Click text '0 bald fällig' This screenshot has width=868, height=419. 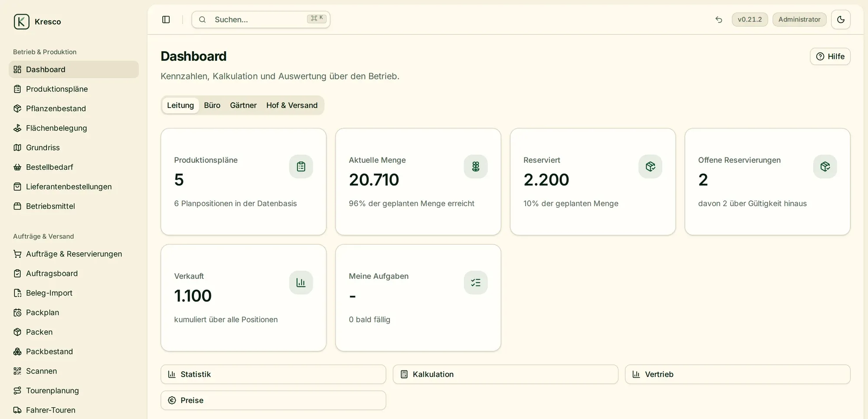(369, 320)
